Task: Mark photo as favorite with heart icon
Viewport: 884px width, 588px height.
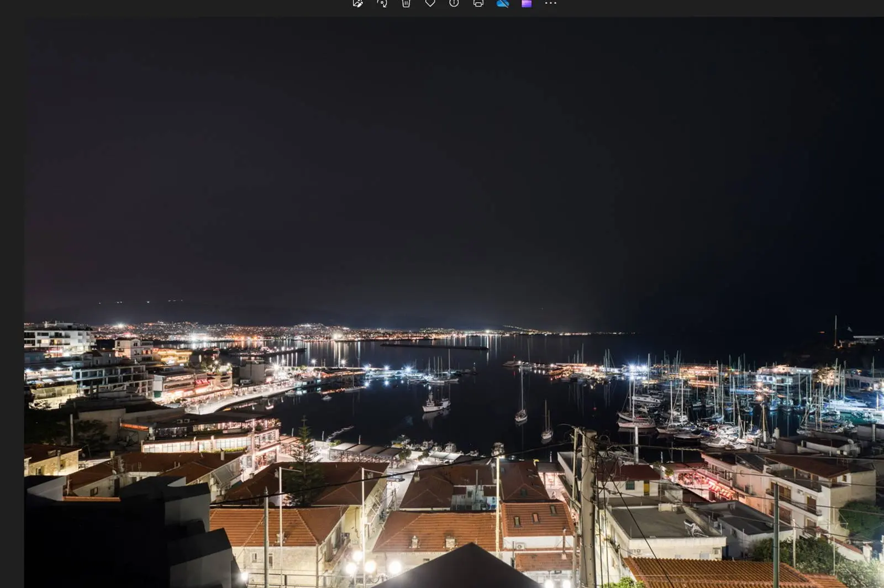Action: point(430,3)
